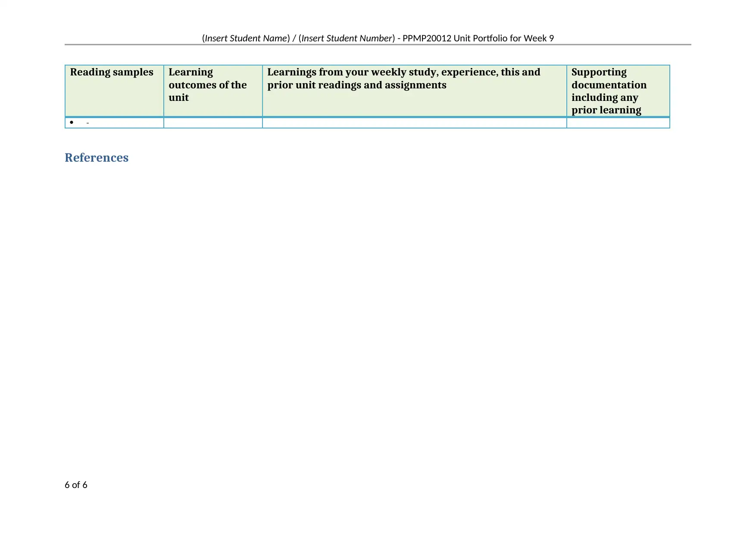
Task: Click the 'Supporting documentation' column header
Action: point(618,91)
